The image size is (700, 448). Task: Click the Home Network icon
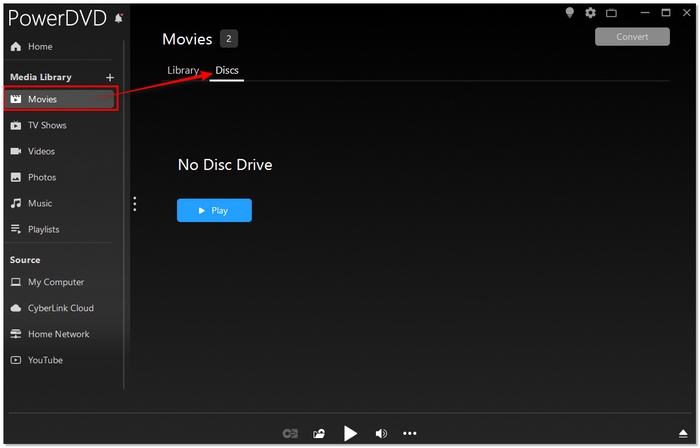coord(16,334)
